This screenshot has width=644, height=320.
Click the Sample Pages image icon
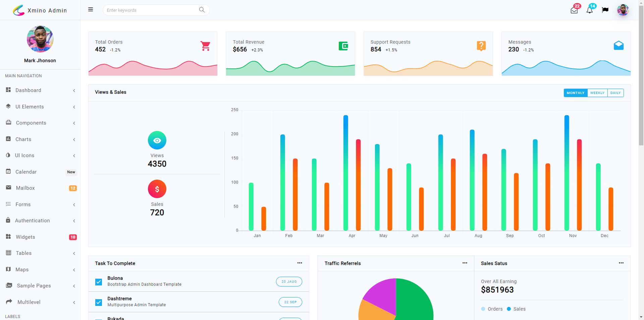[x=9, y=285]
